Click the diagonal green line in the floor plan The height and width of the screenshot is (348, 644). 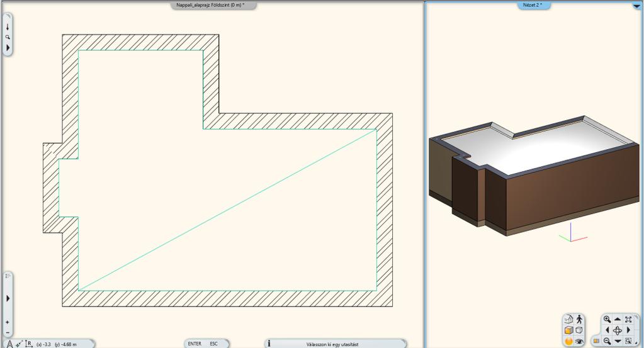pos(227,210)
